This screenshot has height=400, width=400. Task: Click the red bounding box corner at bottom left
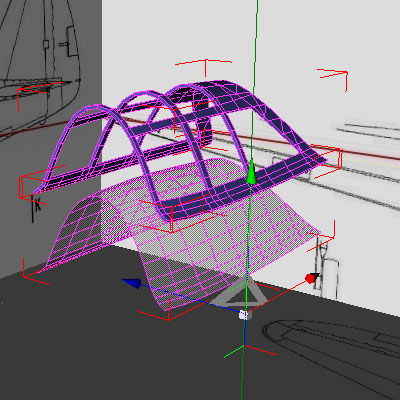point(32,274)
